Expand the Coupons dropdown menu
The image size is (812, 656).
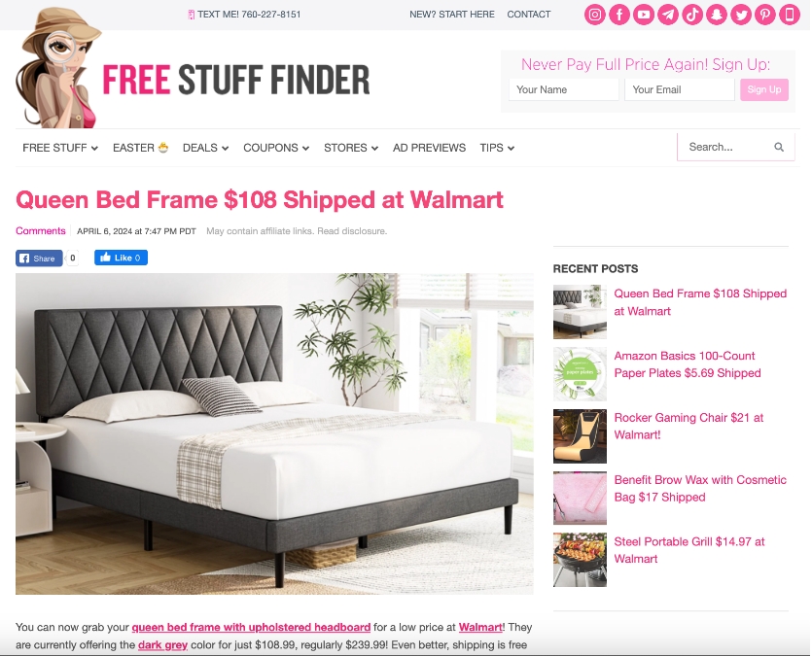point(276,148)
